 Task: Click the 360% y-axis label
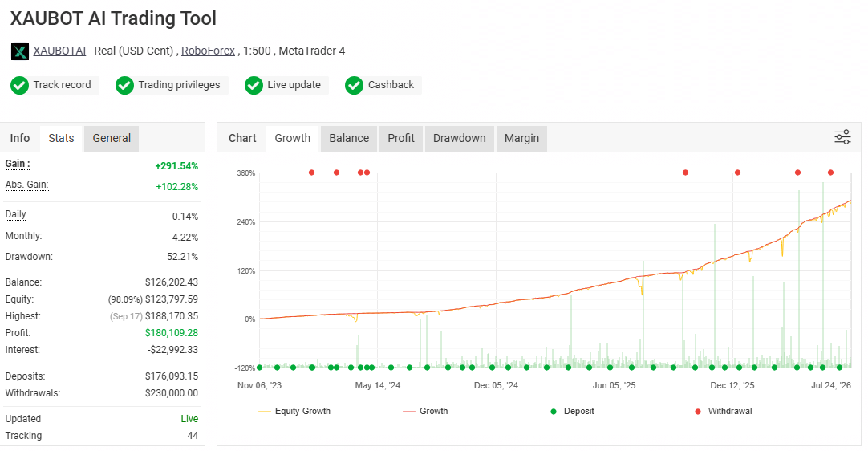click(245, 173)
